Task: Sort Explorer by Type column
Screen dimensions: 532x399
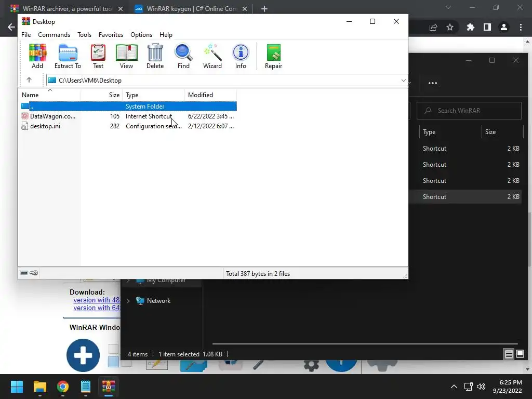Action: 450,132
